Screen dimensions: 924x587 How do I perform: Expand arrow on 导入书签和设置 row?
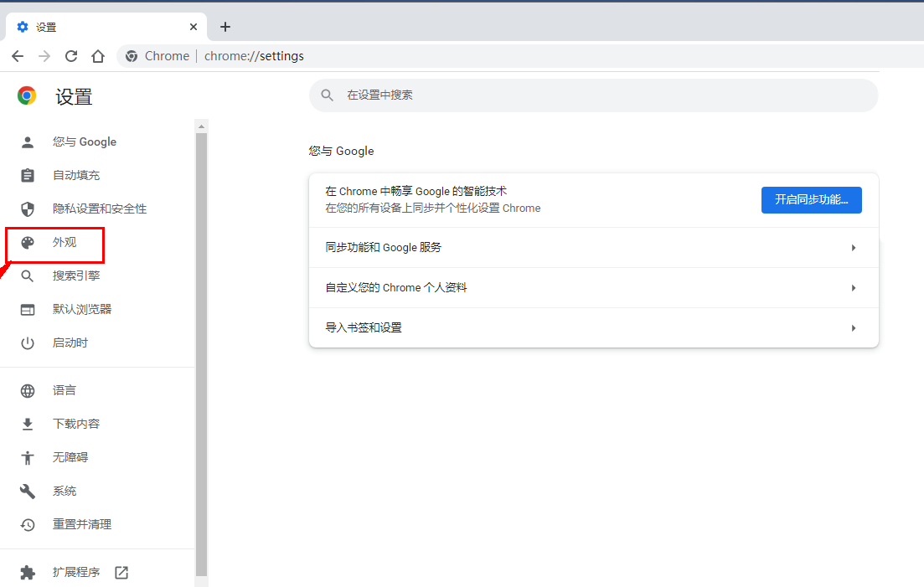click(854, 328)
